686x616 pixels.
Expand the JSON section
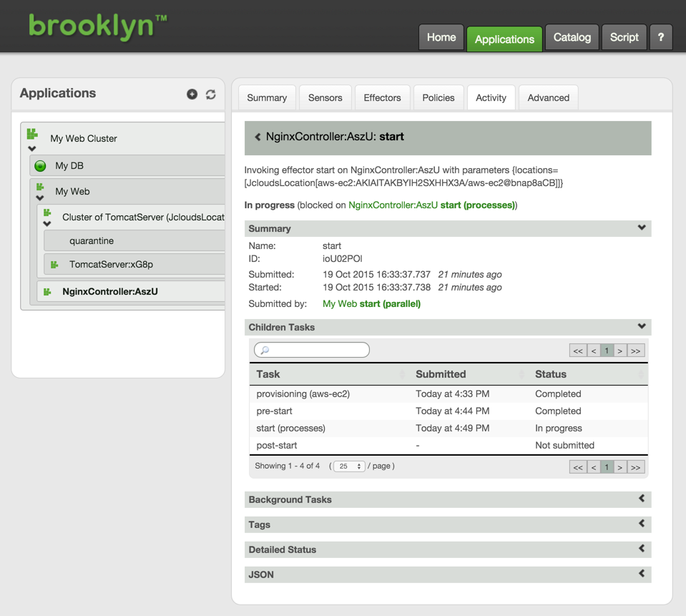641,574
